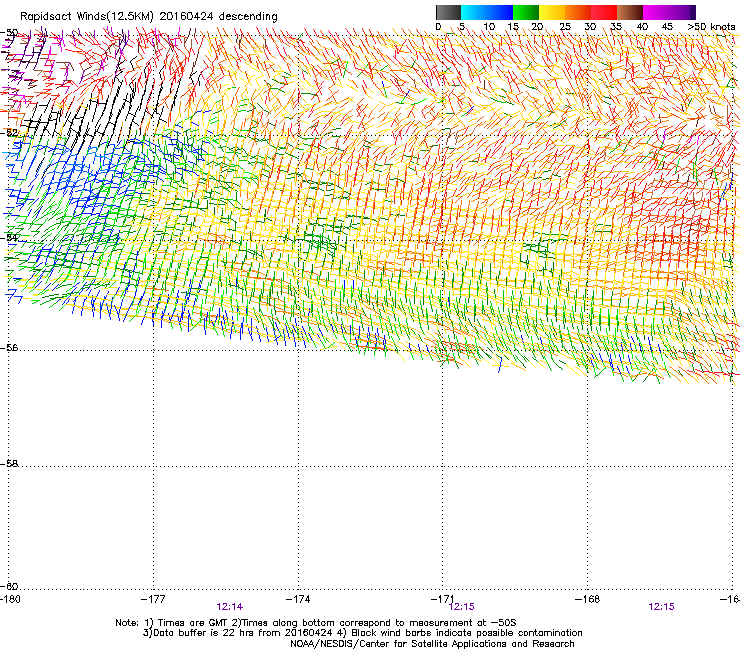Click the NOAA/NESDIS credit line

432,644
